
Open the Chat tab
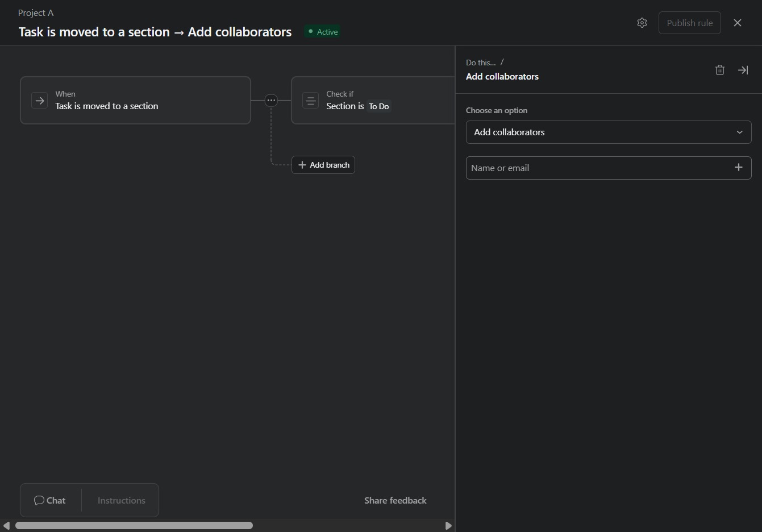(x=50, y=500)
